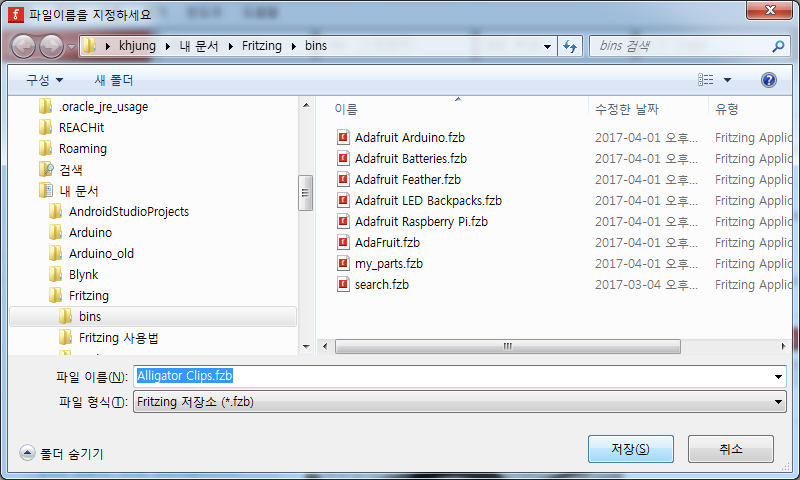The height and width of the screenshot is (480, 800).
Task: Open the 구성 menu
Action: coord(45,80)
